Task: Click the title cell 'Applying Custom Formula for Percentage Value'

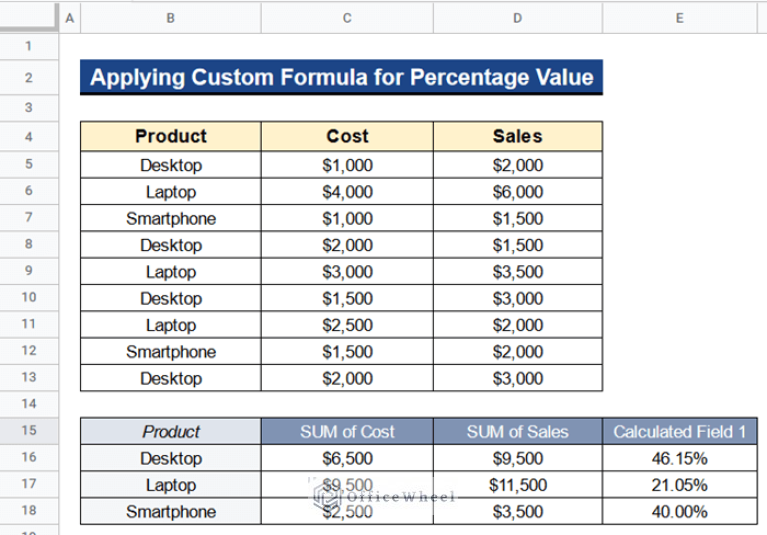Action: point(341,77)
